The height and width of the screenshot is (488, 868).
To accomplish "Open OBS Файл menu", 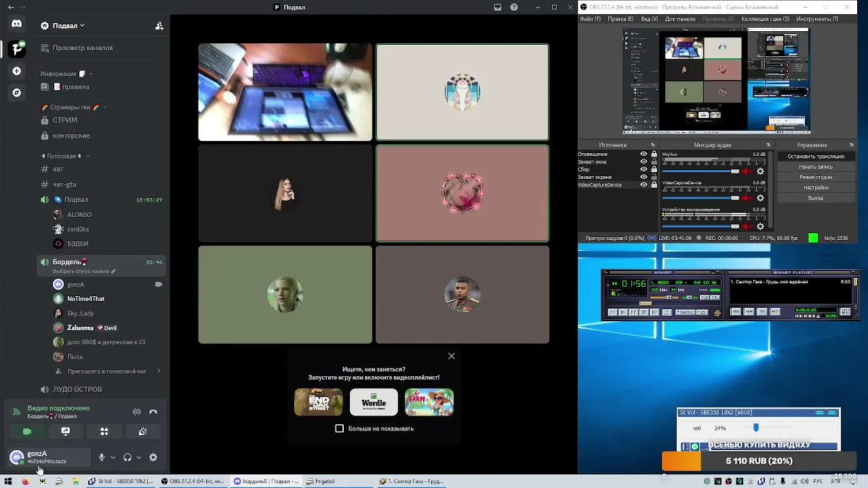I will [x=590, y=19].
